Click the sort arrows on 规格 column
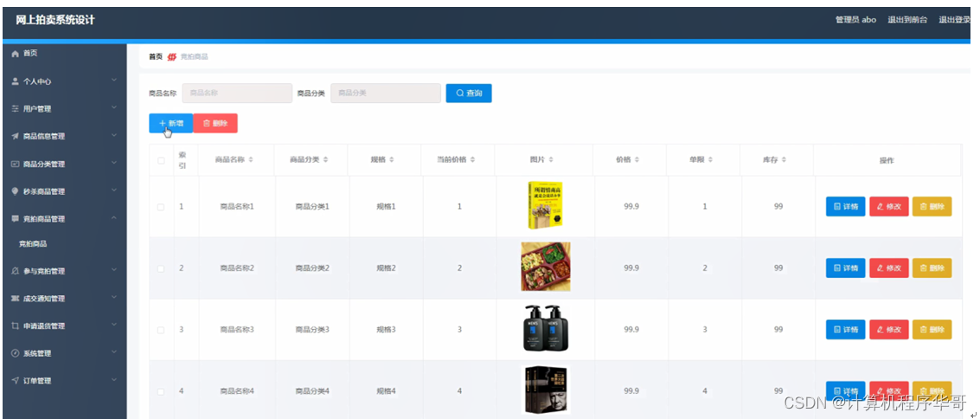Viewport: 980px width, 419px height. click(x=392, y=160)
